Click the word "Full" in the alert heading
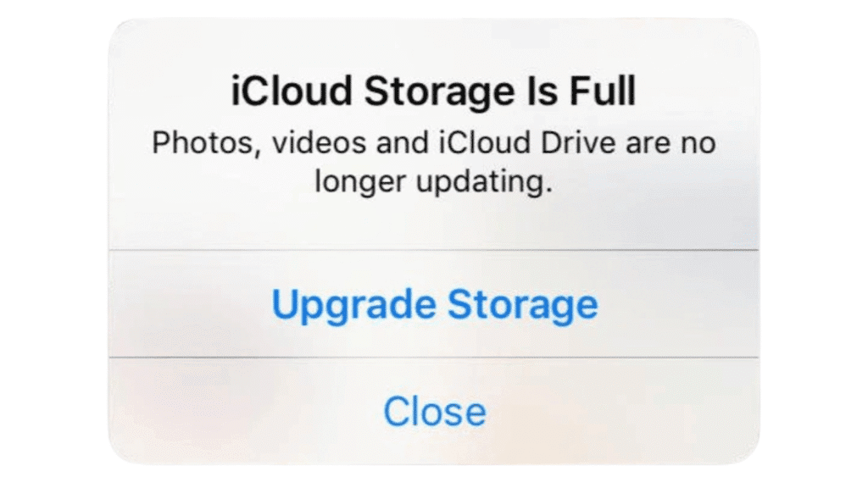The height and width of the screenshot is (488, 868). point(603,91)
